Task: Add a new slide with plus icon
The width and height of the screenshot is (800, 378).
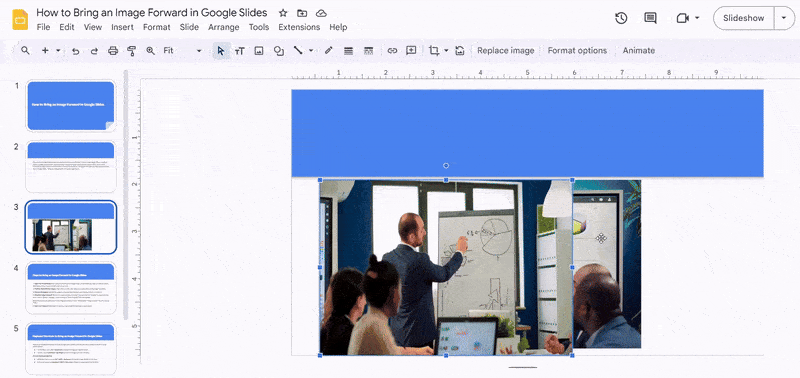Action: coord(45,51)
